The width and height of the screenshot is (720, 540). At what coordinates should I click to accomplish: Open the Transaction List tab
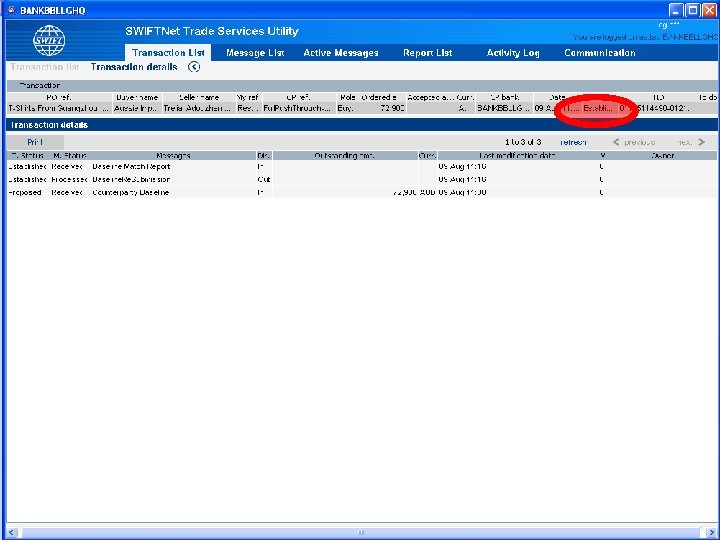(x=168, y=52)
